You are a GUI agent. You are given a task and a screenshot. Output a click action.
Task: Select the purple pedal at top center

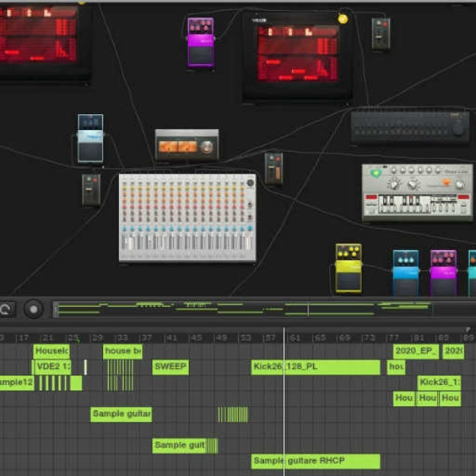(201, 42)
